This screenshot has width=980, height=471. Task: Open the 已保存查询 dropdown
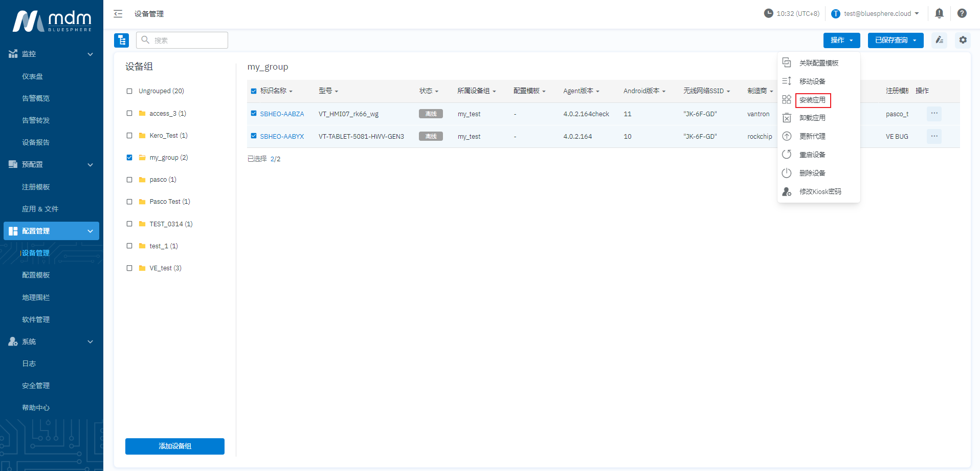click(895, 40)
